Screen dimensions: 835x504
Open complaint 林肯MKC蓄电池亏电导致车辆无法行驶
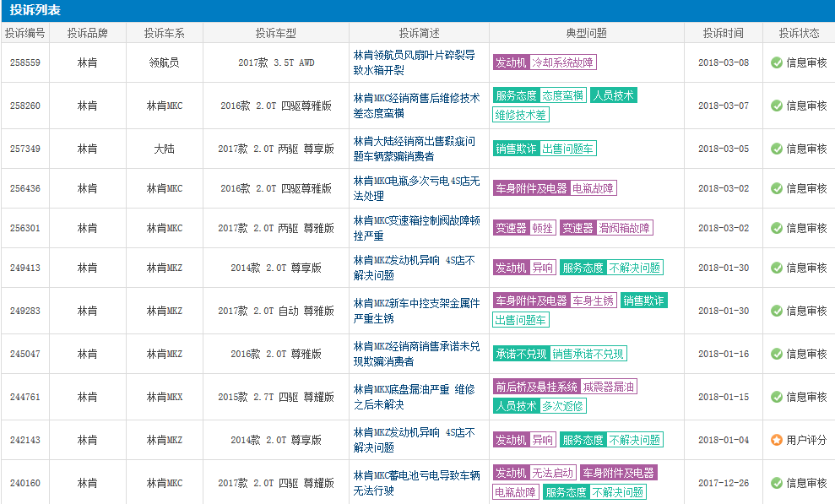tap(416, 483)
